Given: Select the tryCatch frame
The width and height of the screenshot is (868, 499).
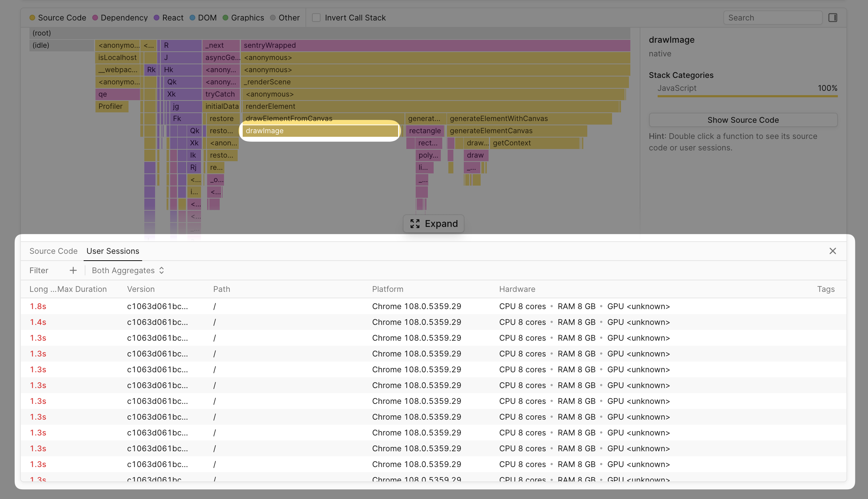Looking at the screenshot, I should [221, 94].
